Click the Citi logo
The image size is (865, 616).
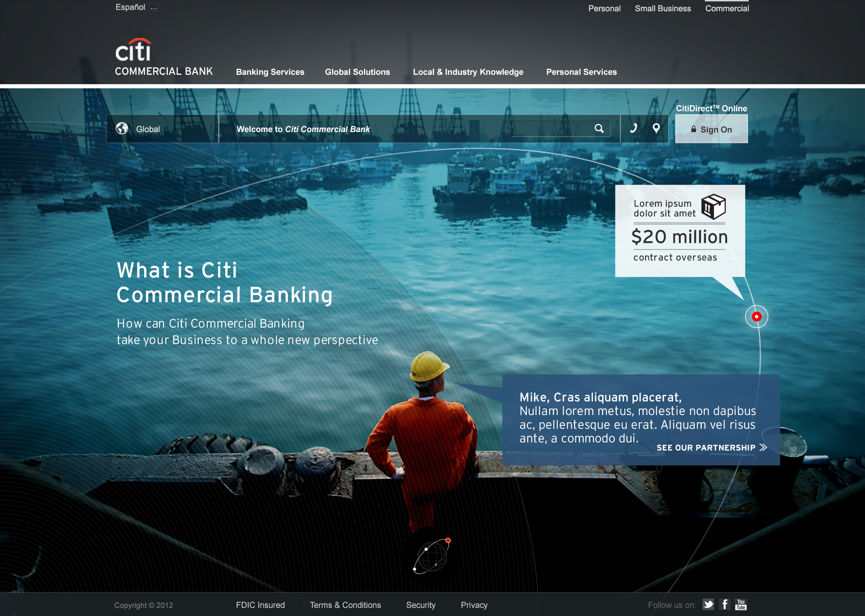(x=133, y=50)
